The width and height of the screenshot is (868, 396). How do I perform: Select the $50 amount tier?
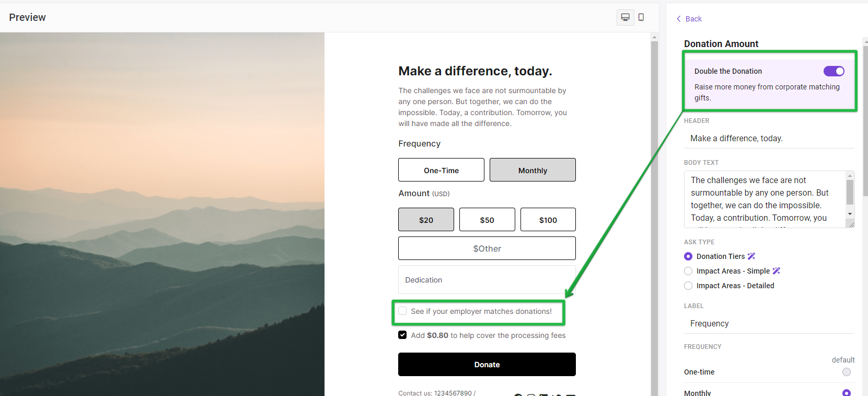487,220
